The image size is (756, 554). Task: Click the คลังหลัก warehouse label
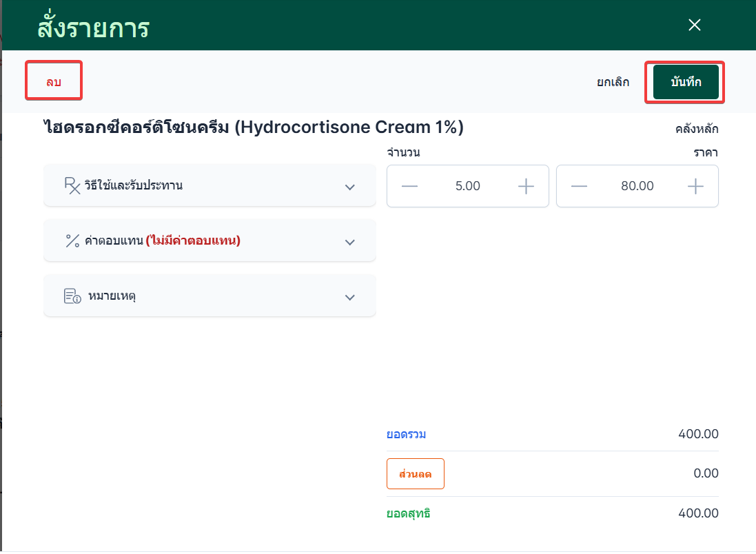click(697, 129)
